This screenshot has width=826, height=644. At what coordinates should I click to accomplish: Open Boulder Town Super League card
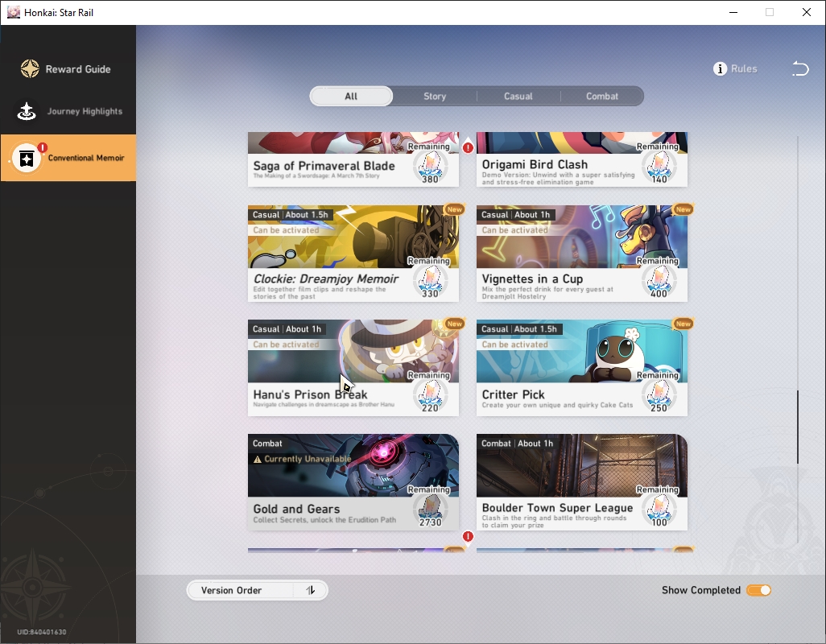tap(582, 482)
